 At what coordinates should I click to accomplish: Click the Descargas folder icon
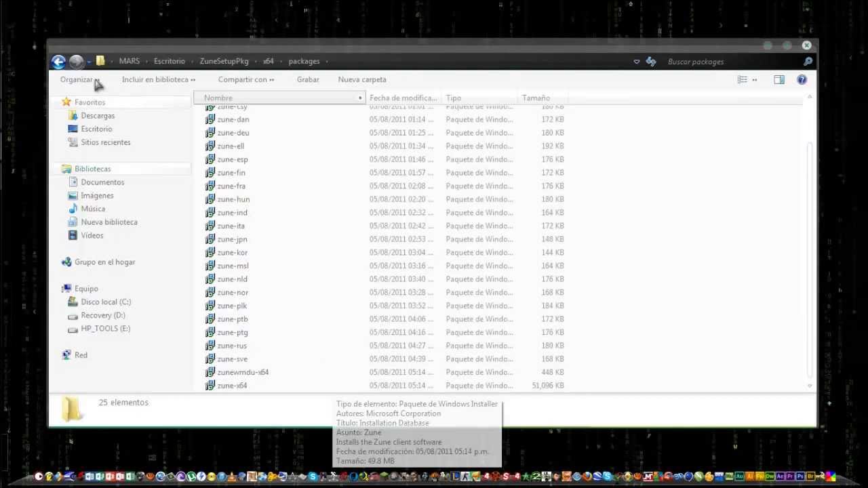pyautogui.click(x=73, y=116)
